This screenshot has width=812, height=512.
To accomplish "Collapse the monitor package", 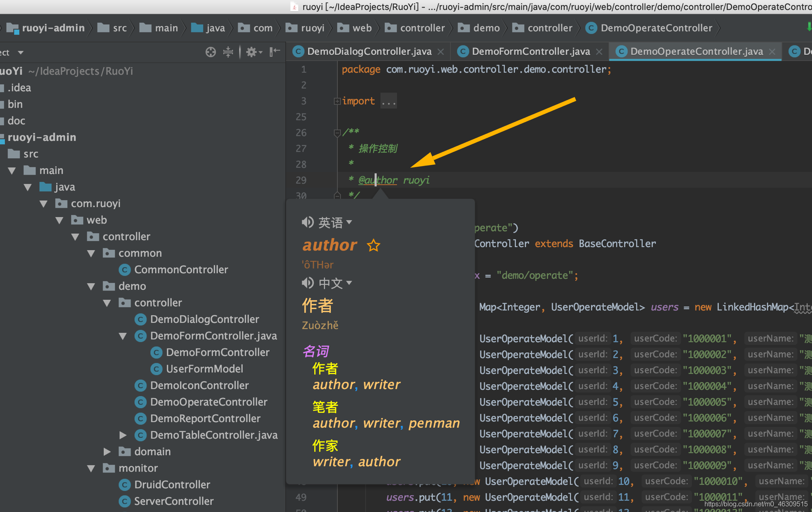I will tap(91, 468).
